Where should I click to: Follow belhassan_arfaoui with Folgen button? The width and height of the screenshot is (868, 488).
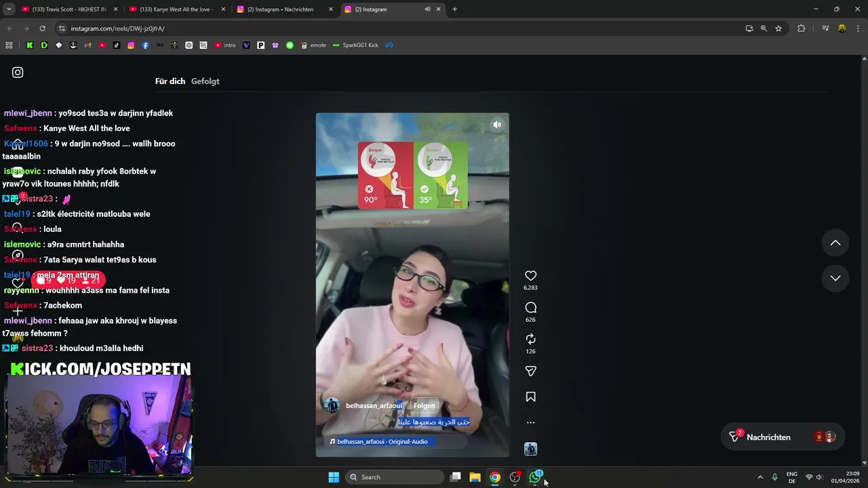click(x=425, y=405)
